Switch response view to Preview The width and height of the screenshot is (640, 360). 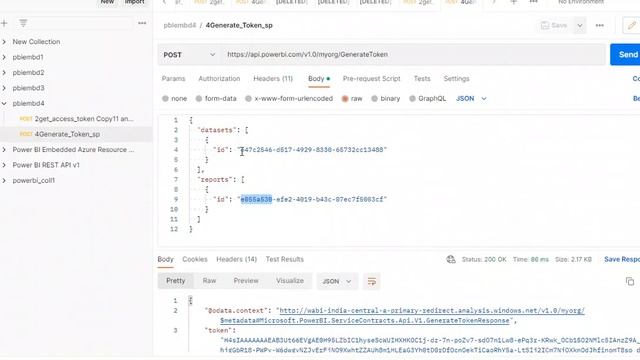pyautogui.click(x=246, y=281)
